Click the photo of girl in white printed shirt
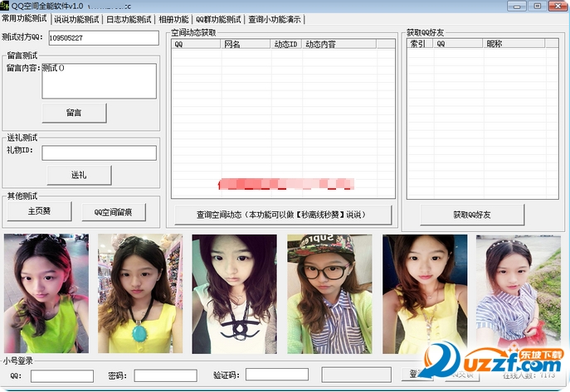 point(235,293)
